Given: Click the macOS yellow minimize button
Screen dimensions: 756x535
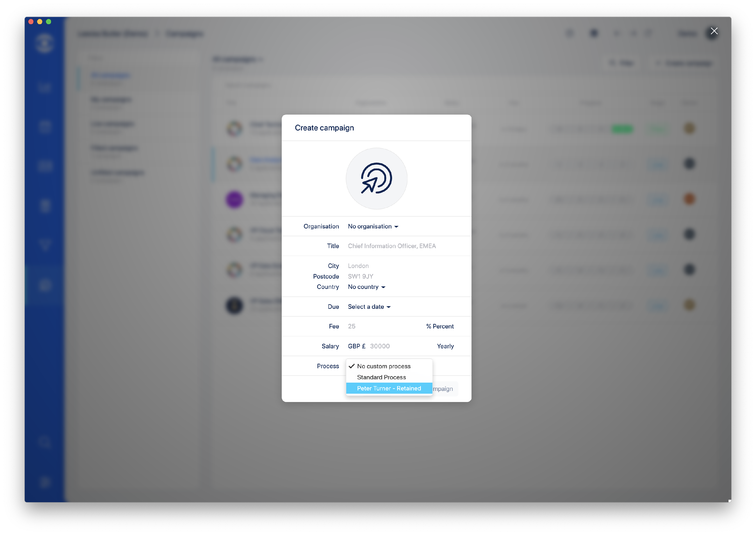Looking at the screenshot, I should tap(40, 22).
